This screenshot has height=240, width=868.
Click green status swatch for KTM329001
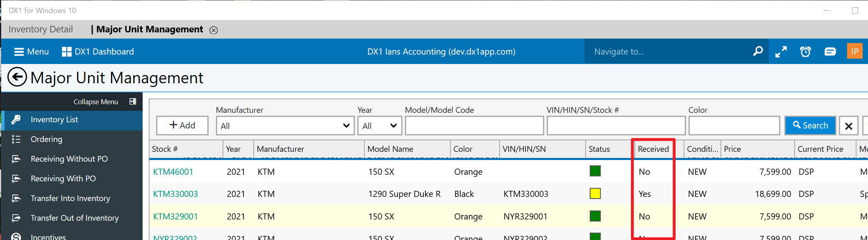coord(595,216)
